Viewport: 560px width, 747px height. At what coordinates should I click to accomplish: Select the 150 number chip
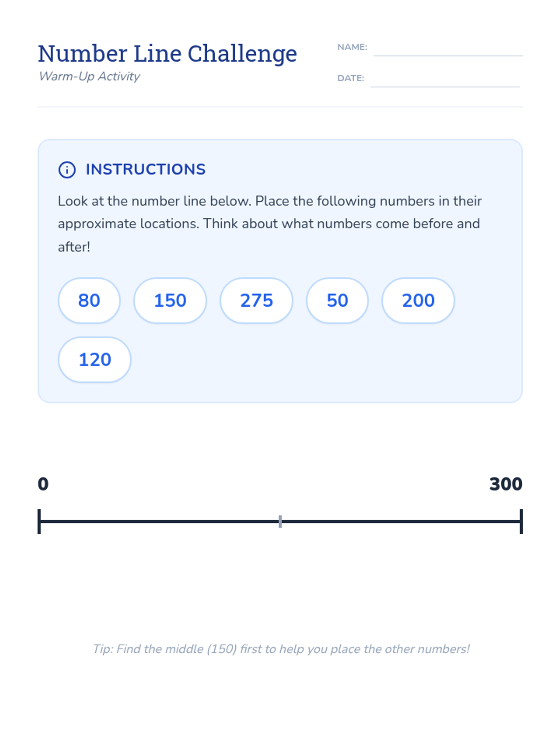tap(170, 300)
